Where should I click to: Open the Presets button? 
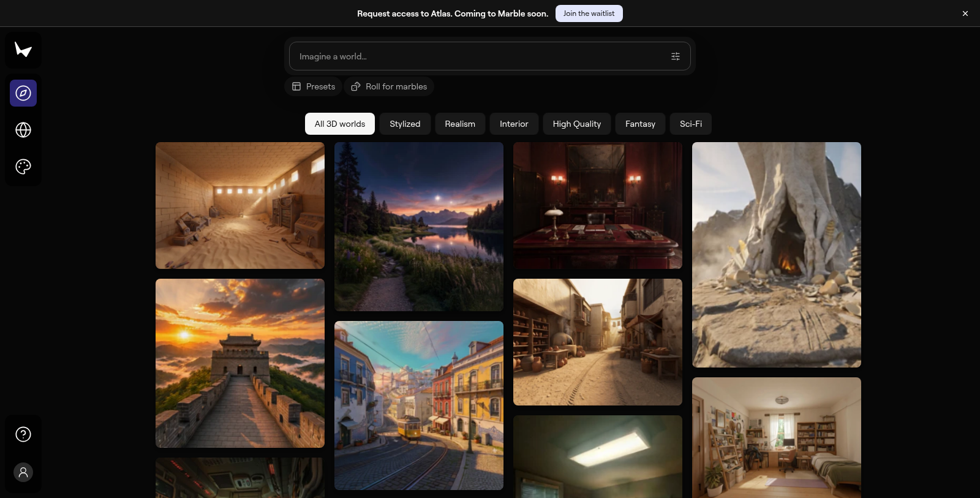(314, 86)
